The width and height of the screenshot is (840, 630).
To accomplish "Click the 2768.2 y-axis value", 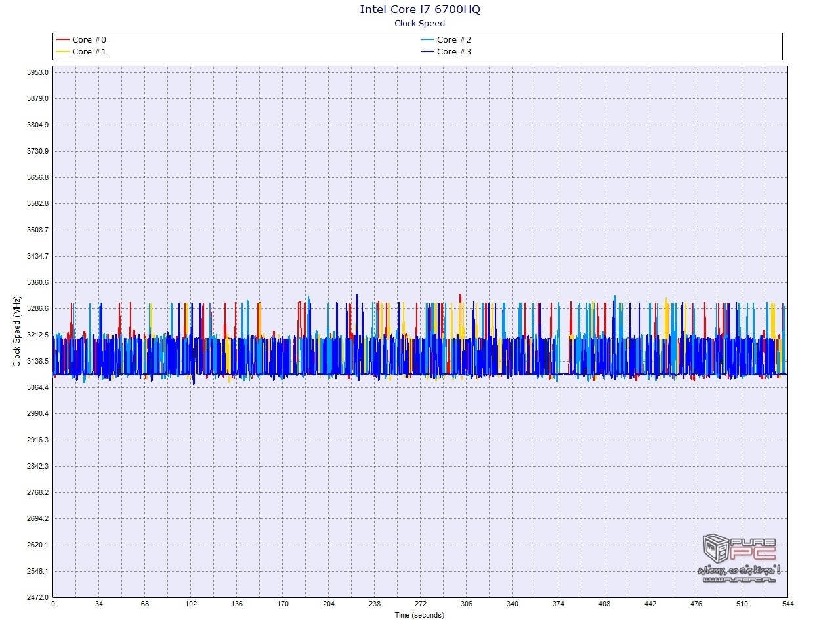I will 37,492.
